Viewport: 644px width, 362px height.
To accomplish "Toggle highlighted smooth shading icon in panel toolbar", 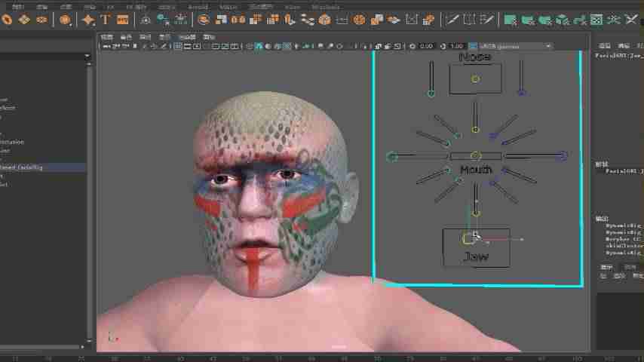I will [259, 47].
